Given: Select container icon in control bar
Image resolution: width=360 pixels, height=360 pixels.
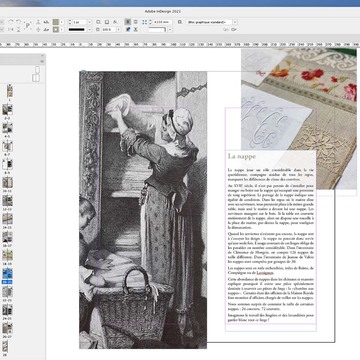Looking at the screenshot, I should pyautogui.click(x=38, y=22).
